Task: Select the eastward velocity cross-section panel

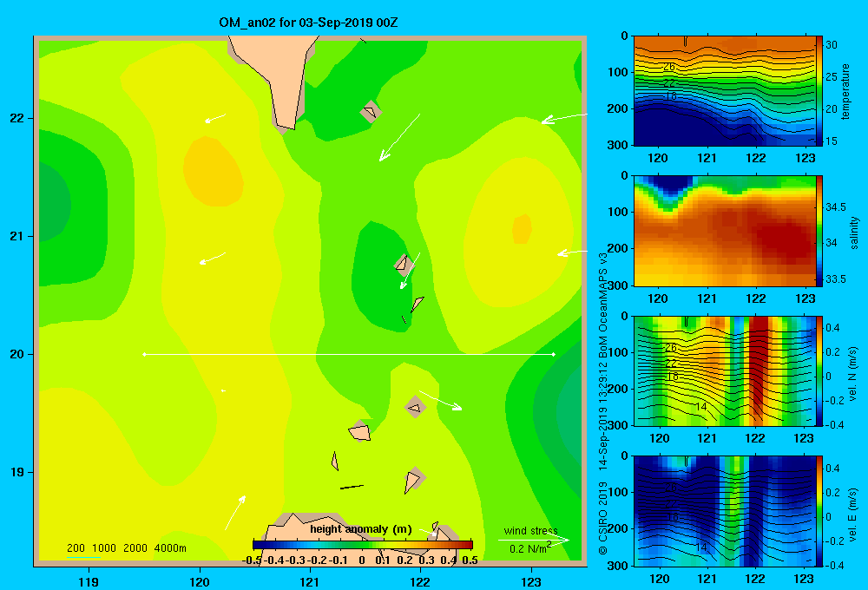Action: pos(725,511)
